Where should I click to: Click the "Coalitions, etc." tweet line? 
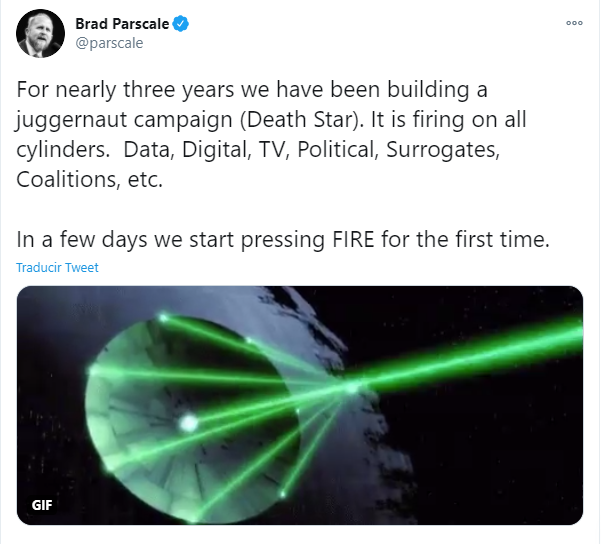[x=88, y=180]
